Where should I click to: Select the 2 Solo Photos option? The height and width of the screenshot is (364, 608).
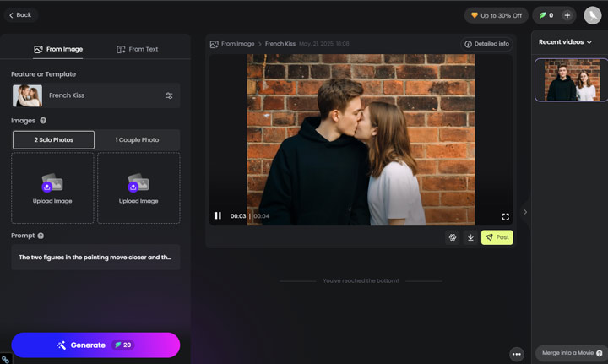coord(53,140)
